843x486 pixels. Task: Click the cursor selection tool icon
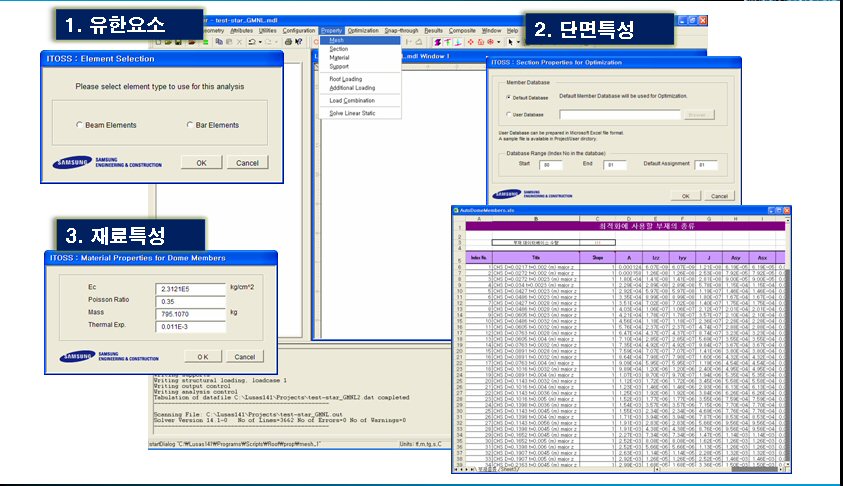tap(509, 41)
